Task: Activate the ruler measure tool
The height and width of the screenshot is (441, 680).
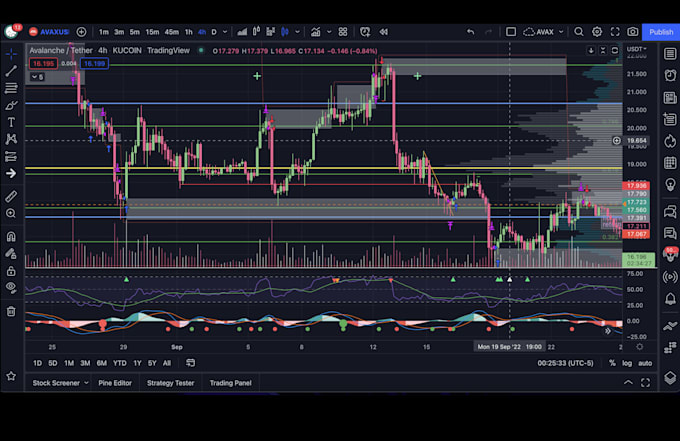Action: (x=11, y=196)
